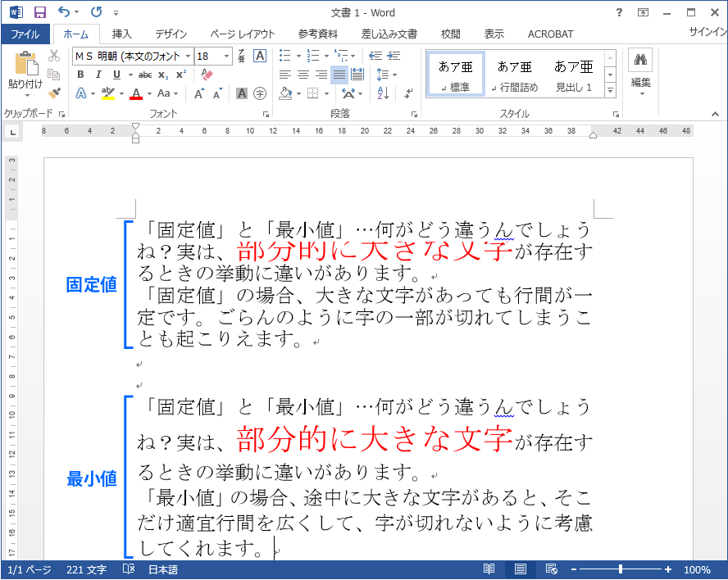Open the font size dropdown
The height and width of the screenshot is (580, 728).
coord(227,56)
